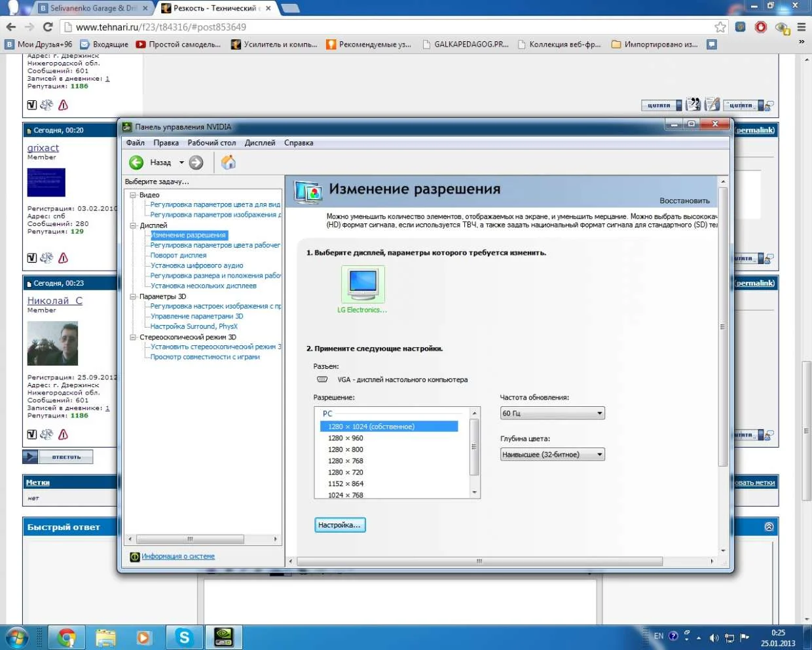Open Справка menu
Viewport: 812px width, 650px height.
click(x=299, y=143)
